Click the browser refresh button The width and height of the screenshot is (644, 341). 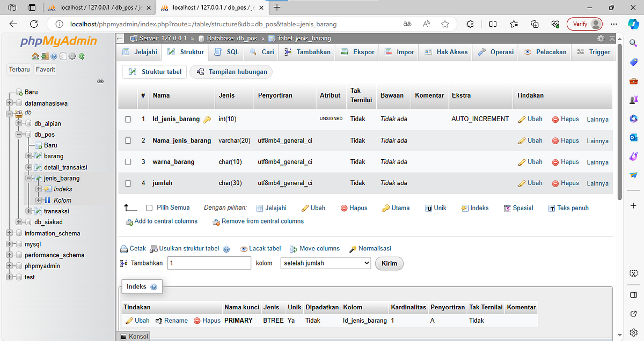pyautogui.click(x=34, y=24)
